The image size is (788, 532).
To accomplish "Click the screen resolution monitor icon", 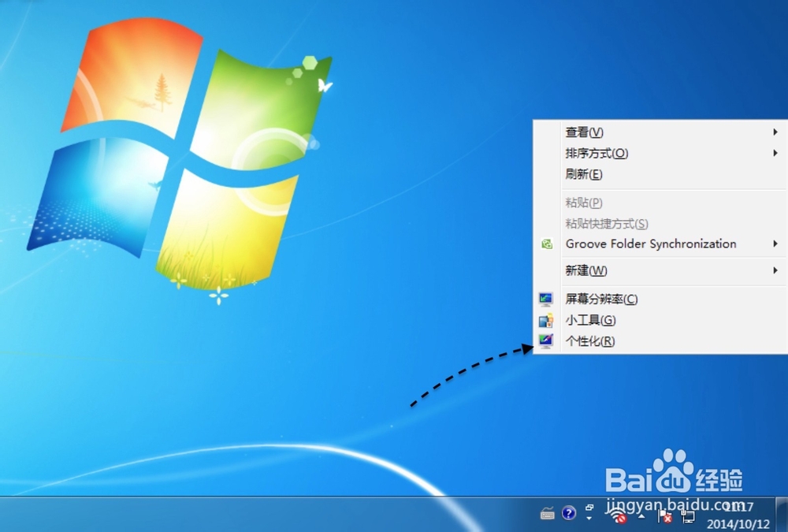I will pyautogui.click(x=546, y=299).
